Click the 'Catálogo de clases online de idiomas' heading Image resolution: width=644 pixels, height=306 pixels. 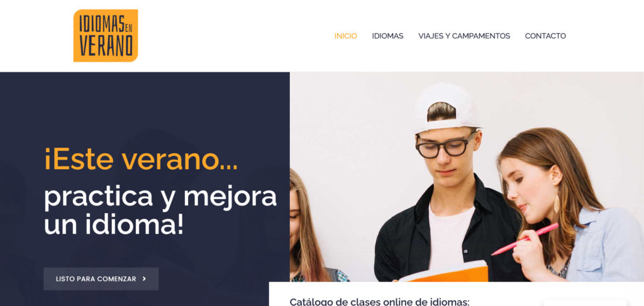[379, 302]
